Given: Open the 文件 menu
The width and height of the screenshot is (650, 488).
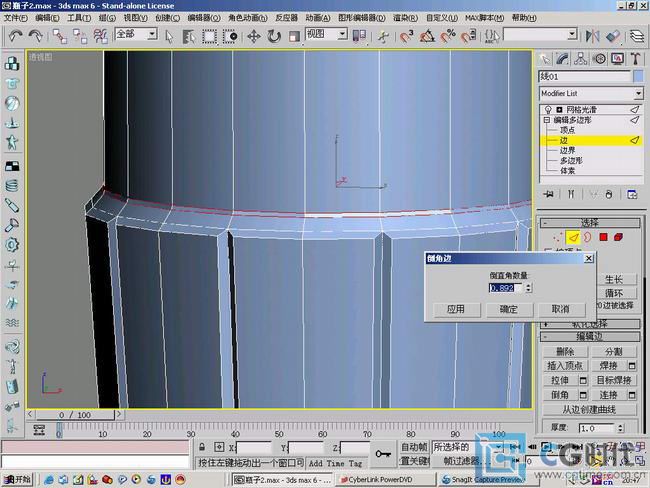Looking at the screenshot, I should 15,18.
